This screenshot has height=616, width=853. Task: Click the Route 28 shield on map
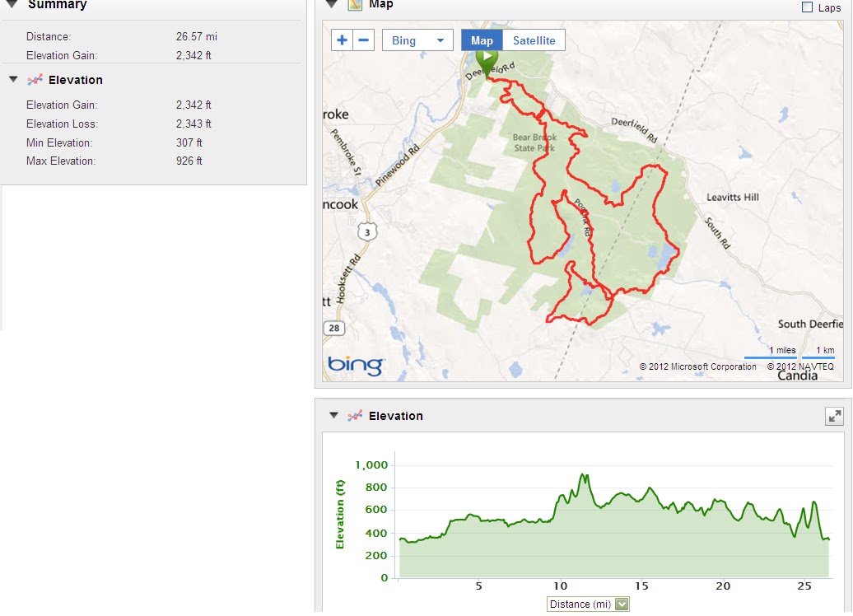(x=335, y=329)
